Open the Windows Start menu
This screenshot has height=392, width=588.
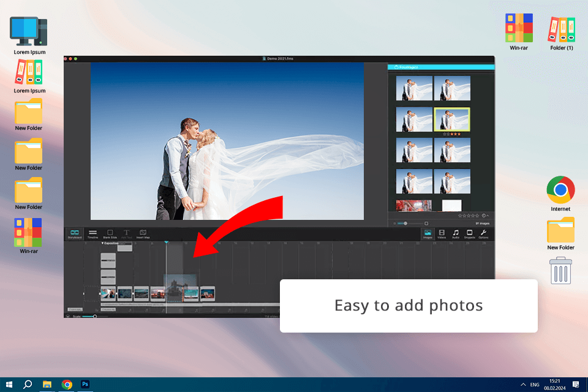[9, 385]
